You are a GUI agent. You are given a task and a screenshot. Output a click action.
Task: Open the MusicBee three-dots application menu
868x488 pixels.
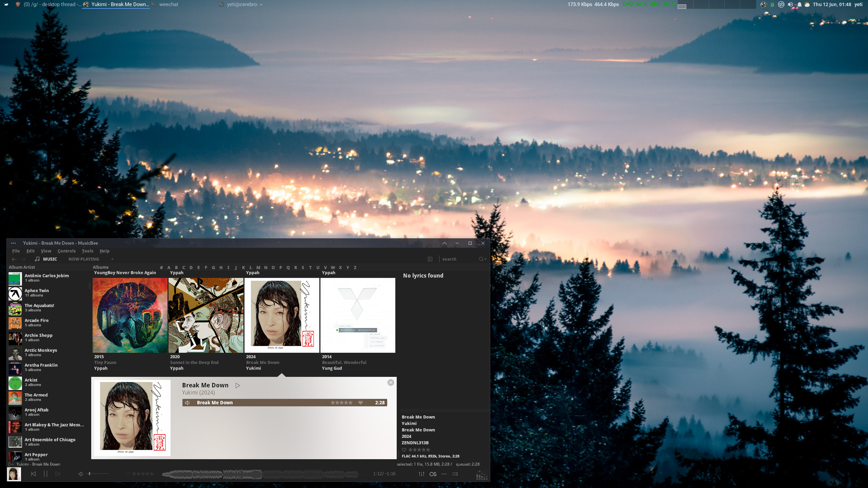(x=13, y=243)
